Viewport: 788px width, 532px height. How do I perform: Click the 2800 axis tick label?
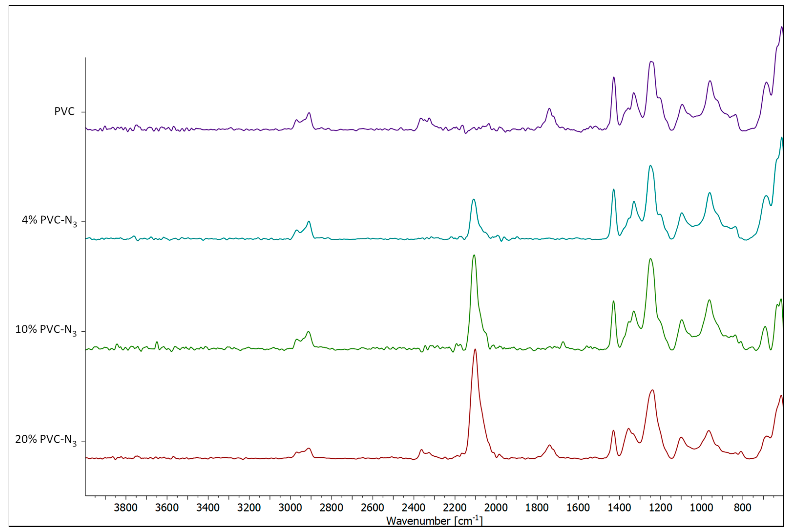click(331, 508)
